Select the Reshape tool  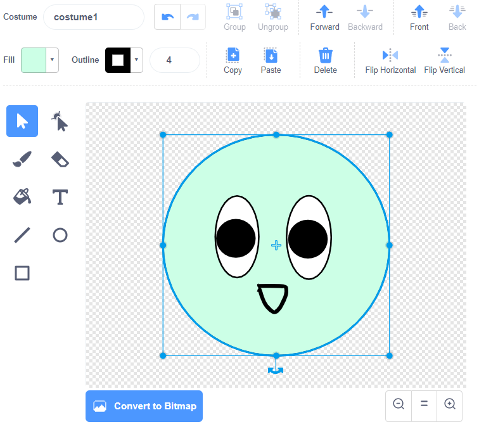pyautogui.click(x=60, y=121)
